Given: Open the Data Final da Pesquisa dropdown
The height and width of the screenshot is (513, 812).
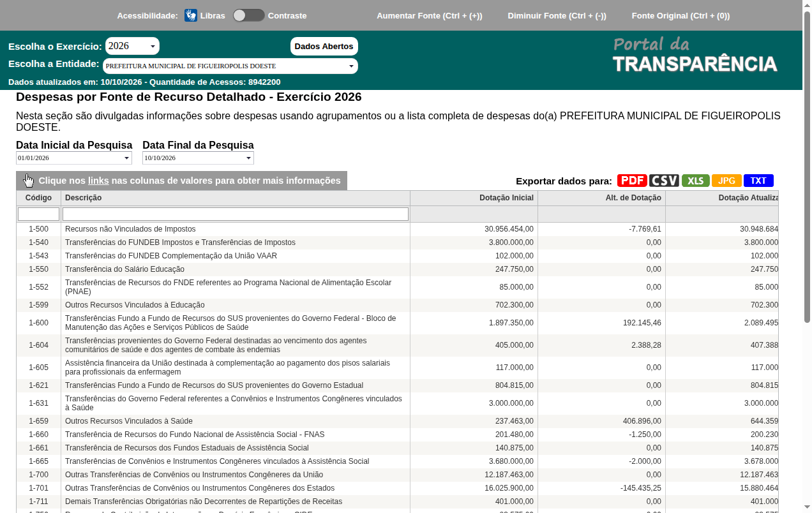Looking at the screenshot, I should coord(198,158).
